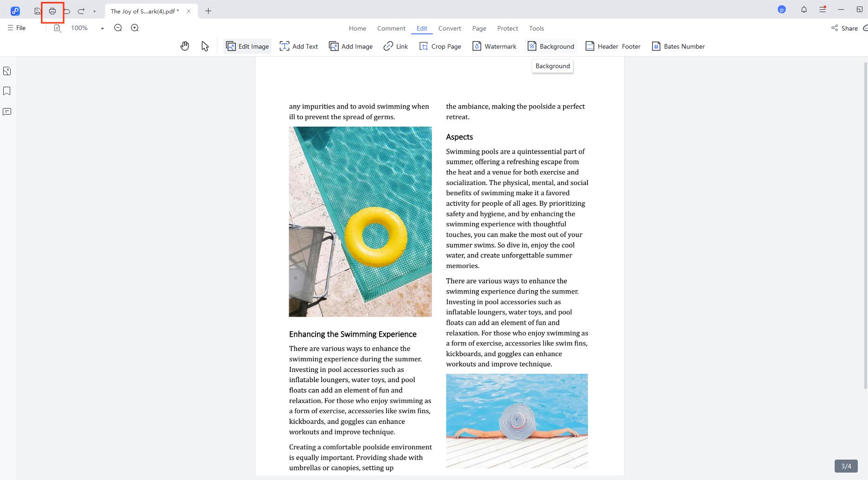Viewport: 868px width, 480px height.
Task: Click the page display mode icon
Action: [57, 28]
